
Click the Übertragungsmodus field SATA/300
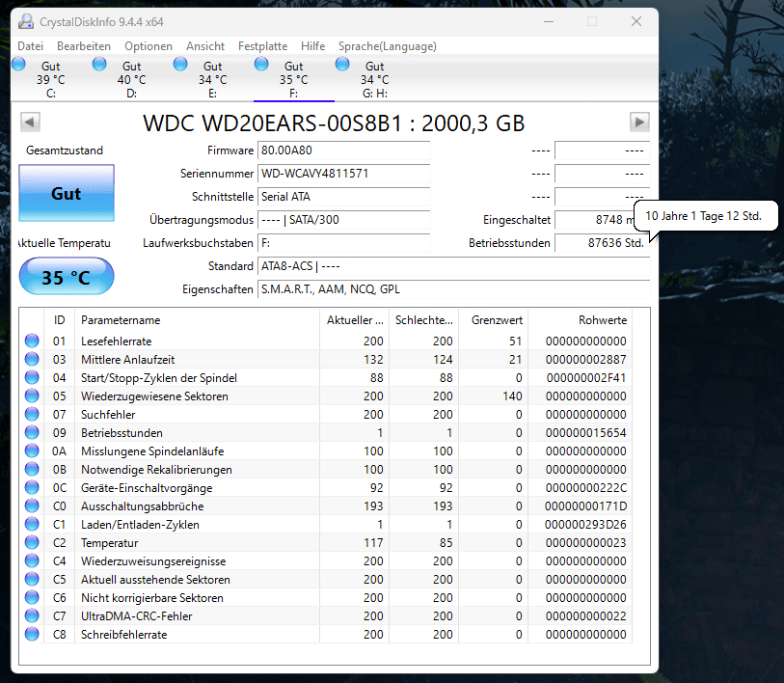coord(344,220)
